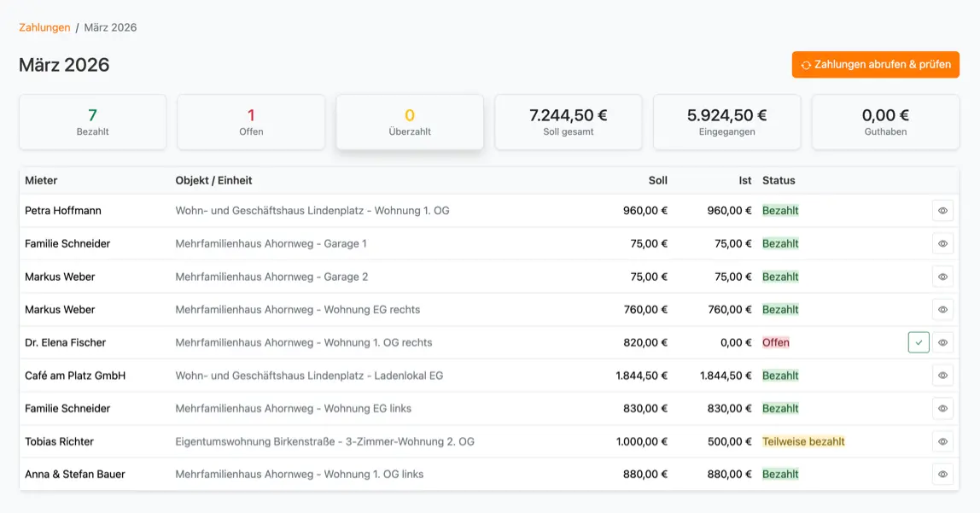
Task: Click the Mieter column header
Action: click(x=41, y=180)
